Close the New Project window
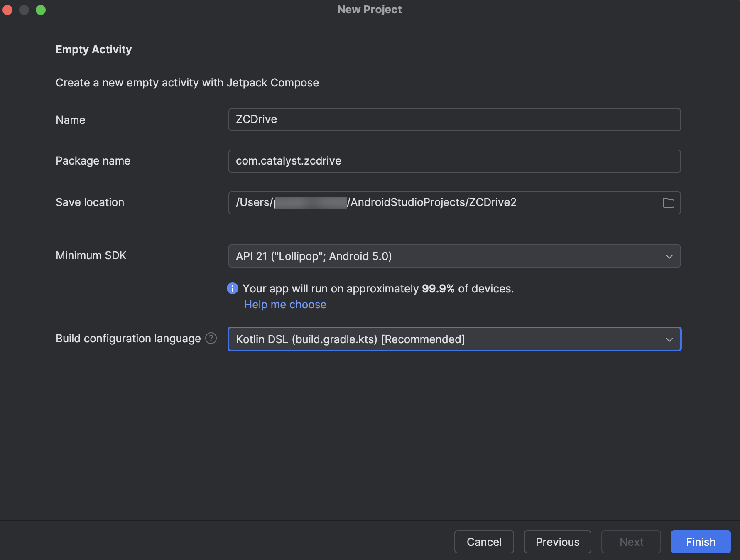The image size is (740, 560). [7, 10]
